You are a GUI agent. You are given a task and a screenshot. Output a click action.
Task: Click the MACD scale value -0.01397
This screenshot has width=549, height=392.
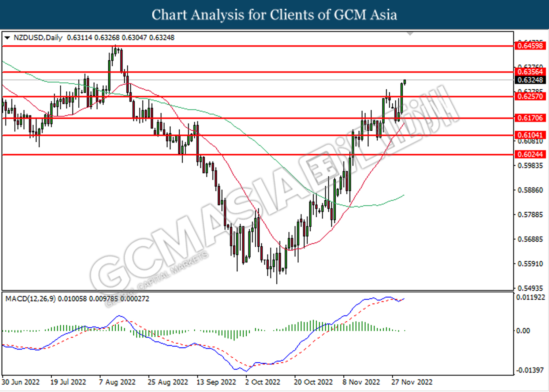coord(530,370)
